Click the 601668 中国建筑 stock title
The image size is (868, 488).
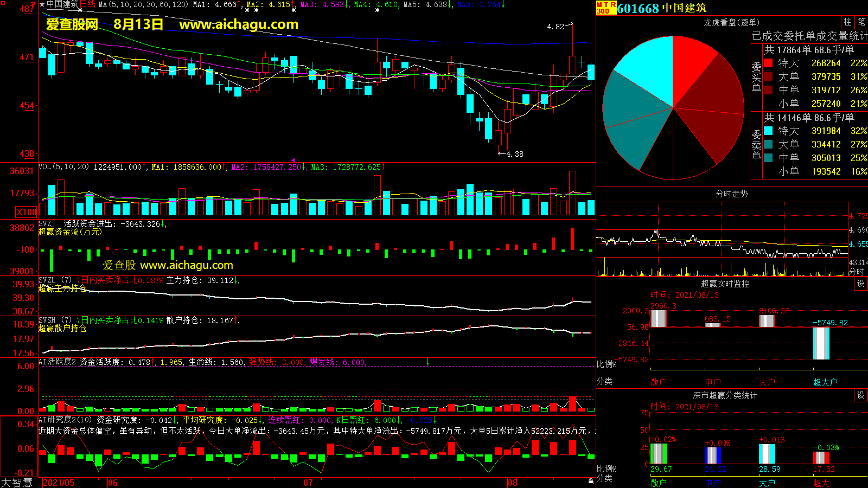pyautogui.click(x=662, y=8)
